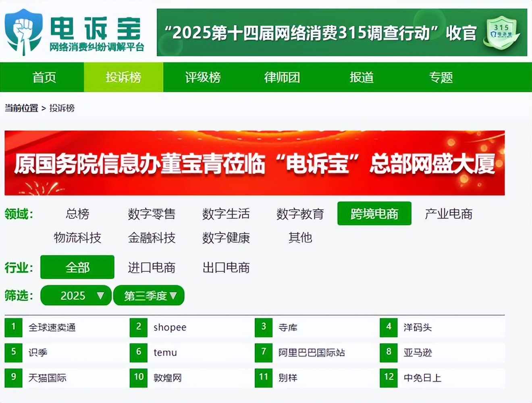The width and height of the screenshot is (532, 403).
Task: Click the green rank badge numbered 9
Action: (x=13, y=378)
